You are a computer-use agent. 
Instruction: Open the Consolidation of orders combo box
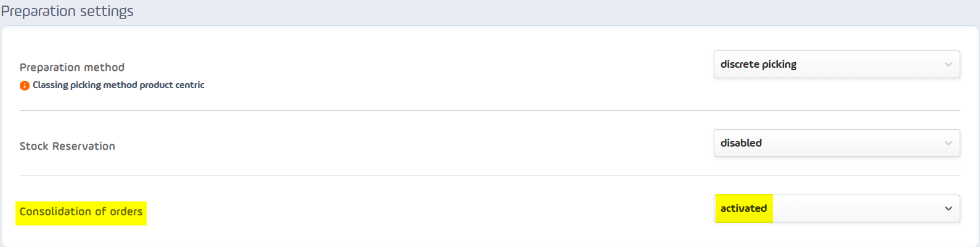[x=836, y=209]
